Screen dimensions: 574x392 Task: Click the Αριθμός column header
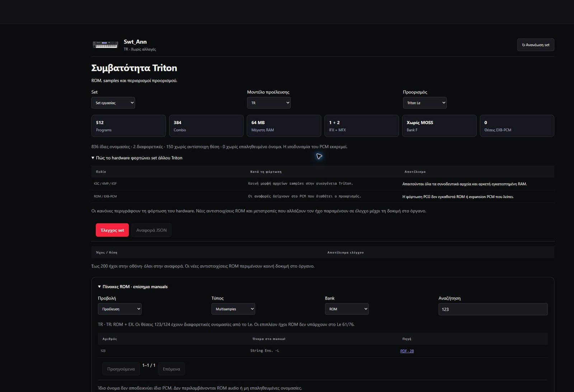110,339
